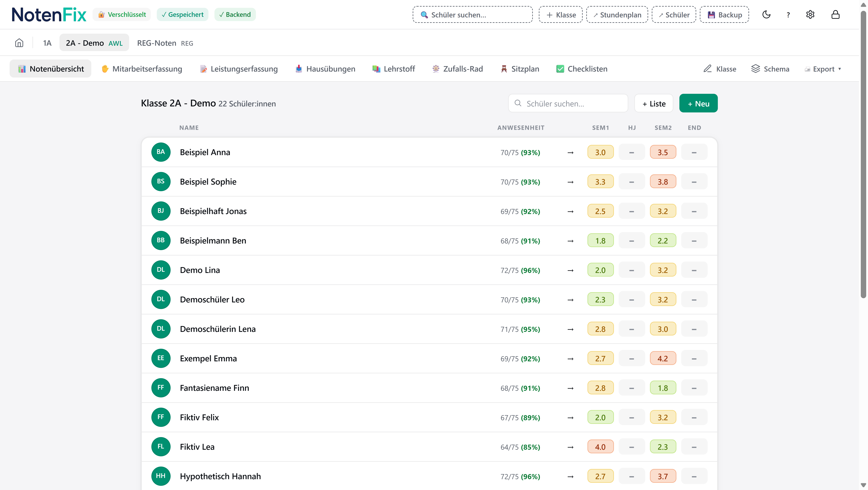Open avatar BB for Beispielmann Ben

(x=161, y=240)
